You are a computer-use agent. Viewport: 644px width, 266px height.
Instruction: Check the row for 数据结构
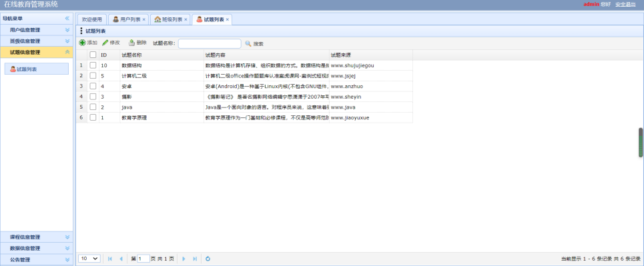pos(93,65)
